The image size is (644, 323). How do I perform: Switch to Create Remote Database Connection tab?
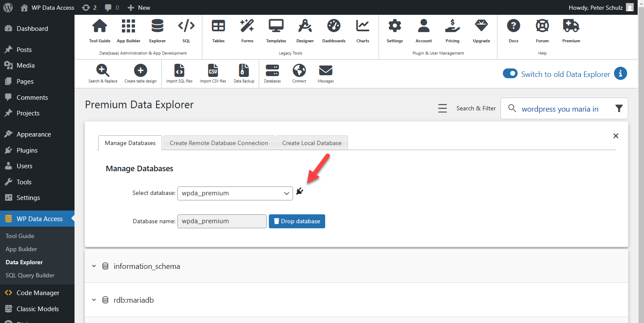[219, 143]
